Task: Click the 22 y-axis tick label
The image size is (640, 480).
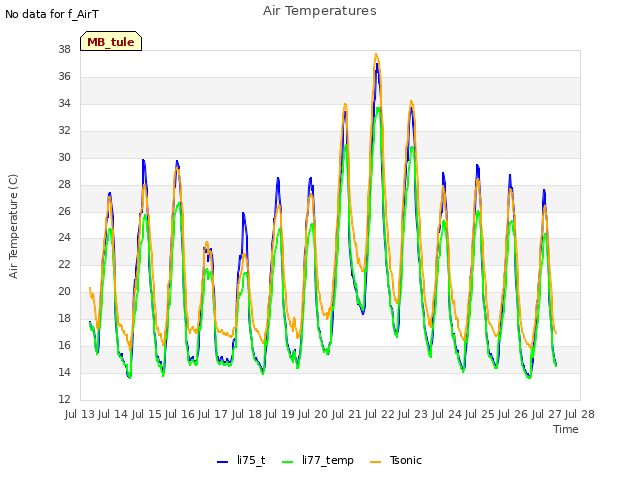Action: 64,264
